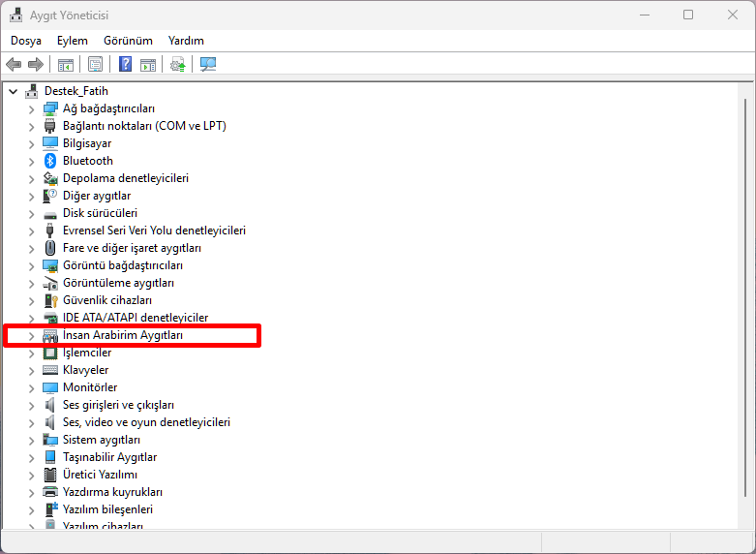Expand İnsan Arabirim Aygıtları chevron
The height and width of the screenshot is (554, 756).
(31, 336)
